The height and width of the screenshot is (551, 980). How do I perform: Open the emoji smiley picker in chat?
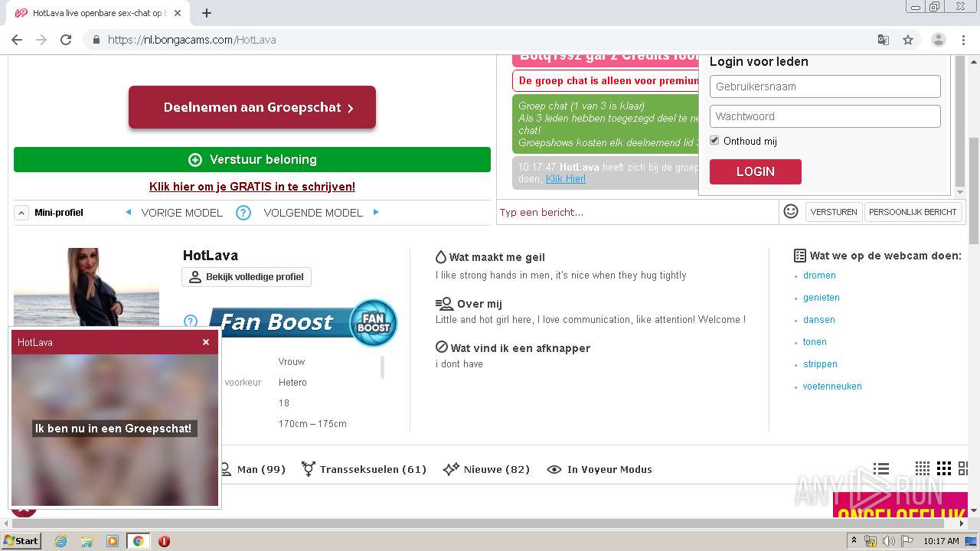pos(791,211)
